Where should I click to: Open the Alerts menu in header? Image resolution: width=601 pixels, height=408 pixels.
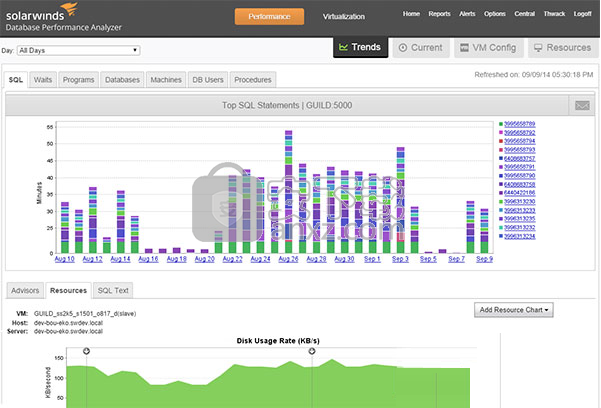(x=468, y=14)
